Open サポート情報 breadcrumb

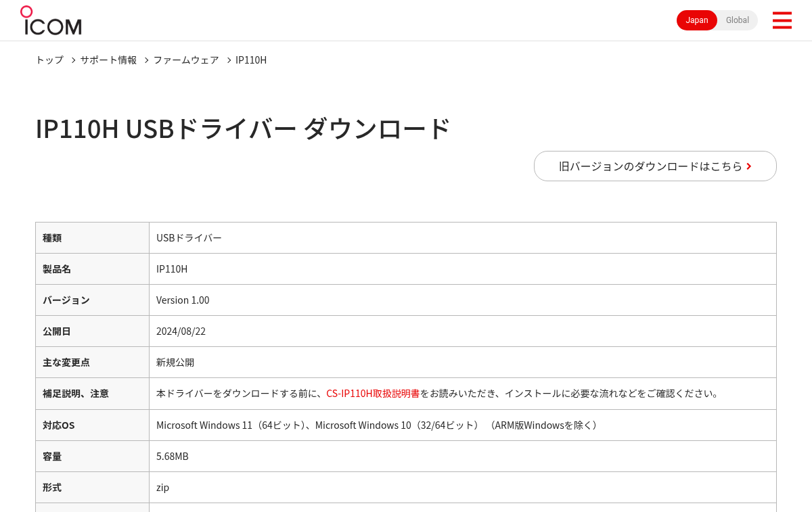[x=108, y=60]
